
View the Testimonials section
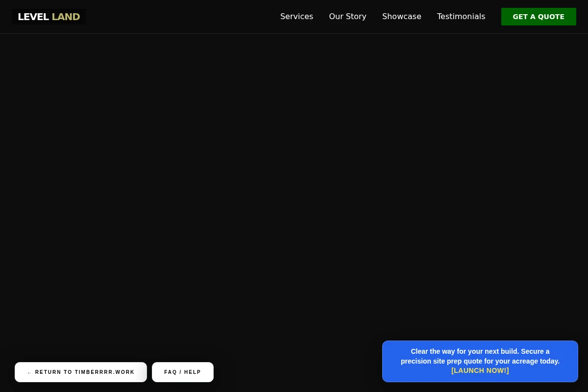pyautogui.click(x=461, y=17)
